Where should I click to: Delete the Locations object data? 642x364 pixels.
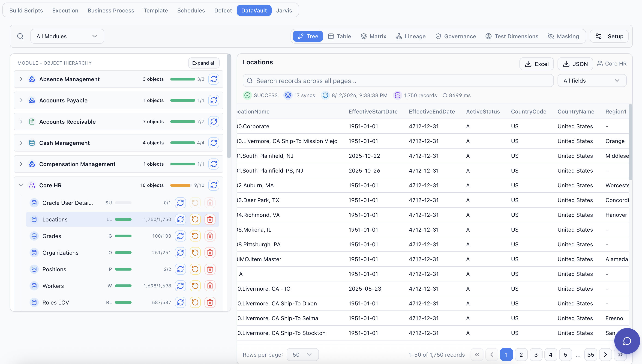210,220
